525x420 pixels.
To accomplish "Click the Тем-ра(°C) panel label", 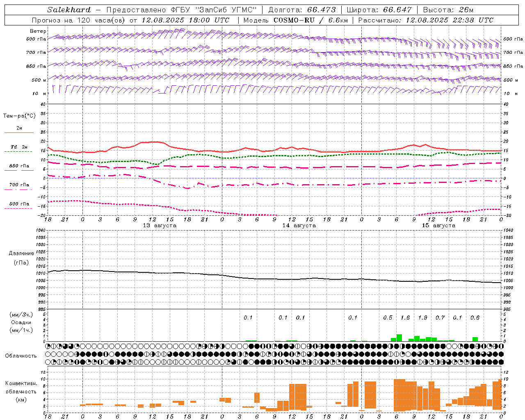I will tap(19, 116).
